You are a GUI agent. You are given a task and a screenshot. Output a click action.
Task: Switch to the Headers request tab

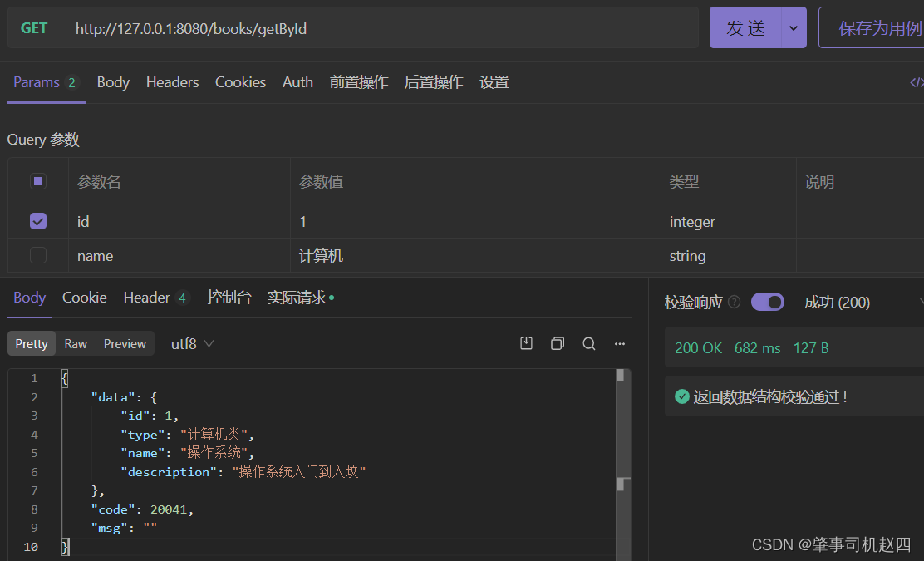click(x=172, y=82)
